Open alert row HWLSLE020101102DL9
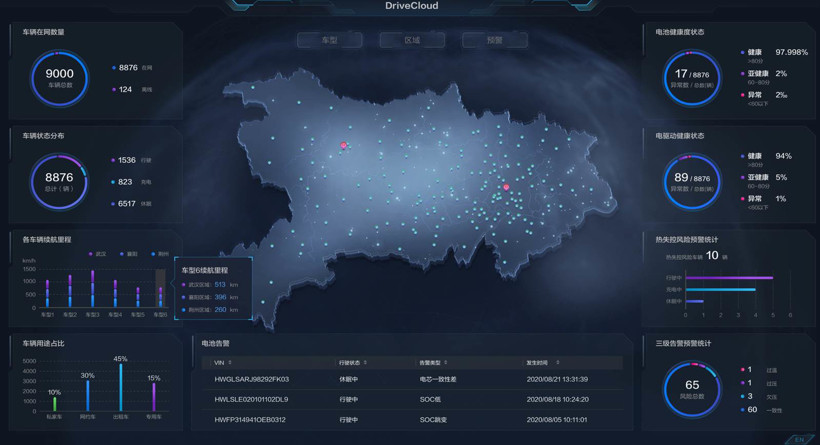 pos(412,400)
